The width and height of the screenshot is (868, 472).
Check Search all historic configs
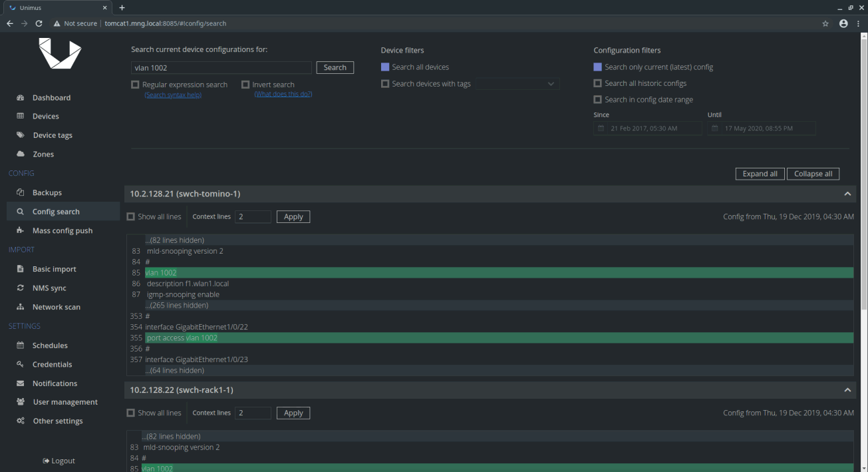click(597, 83)
